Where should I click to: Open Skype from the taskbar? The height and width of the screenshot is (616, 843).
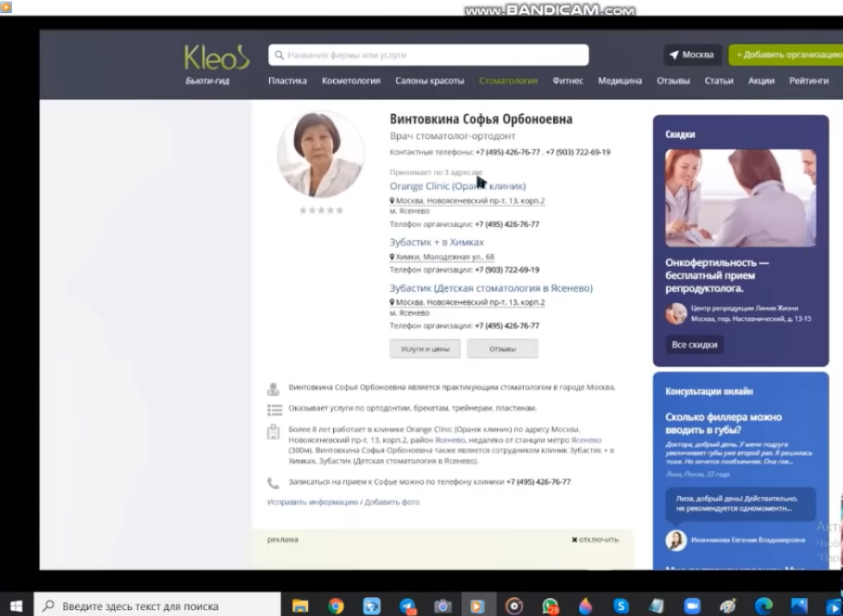point(621,607)
